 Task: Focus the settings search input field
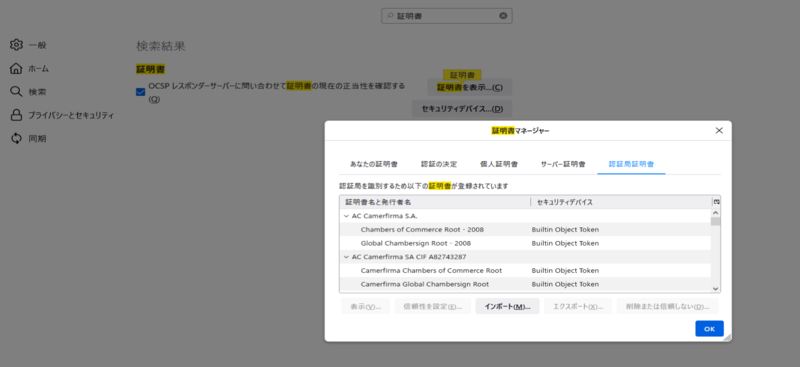446,16
